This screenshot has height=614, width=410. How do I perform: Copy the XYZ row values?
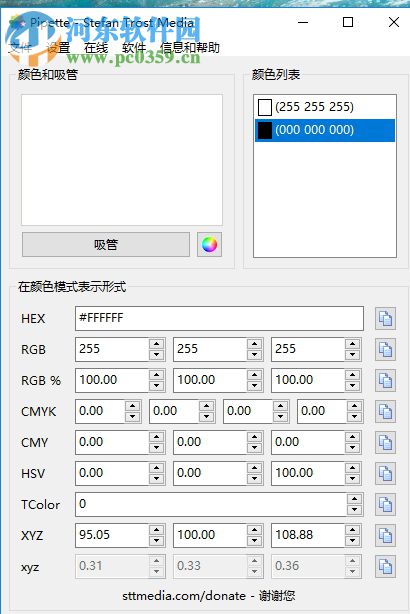point(385,535)
